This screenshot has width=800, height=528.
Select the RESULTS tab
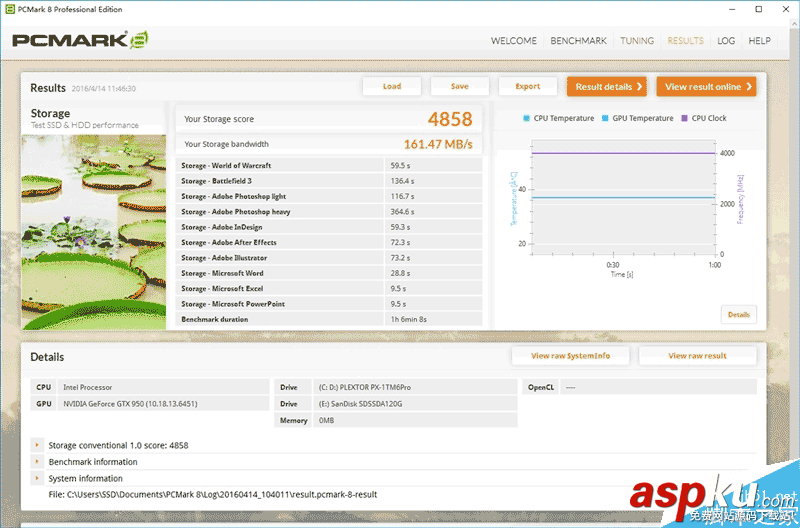(685, 41)
